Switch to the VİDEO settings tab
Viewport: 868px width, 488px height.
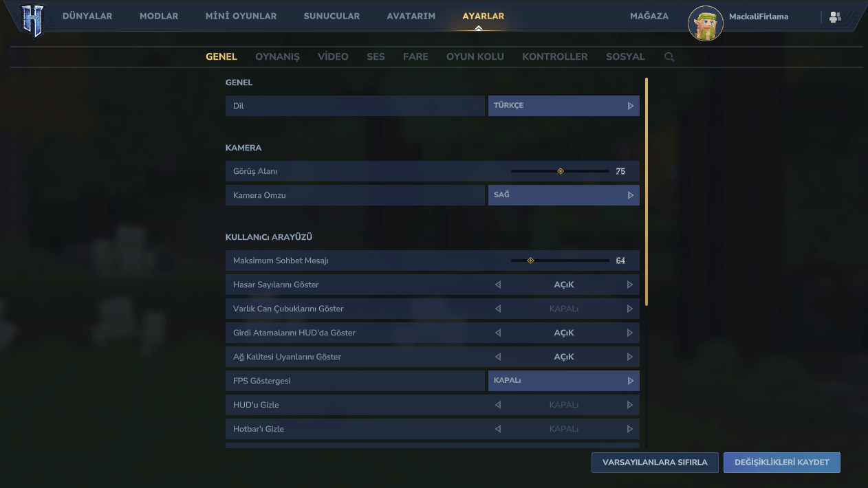333,56
